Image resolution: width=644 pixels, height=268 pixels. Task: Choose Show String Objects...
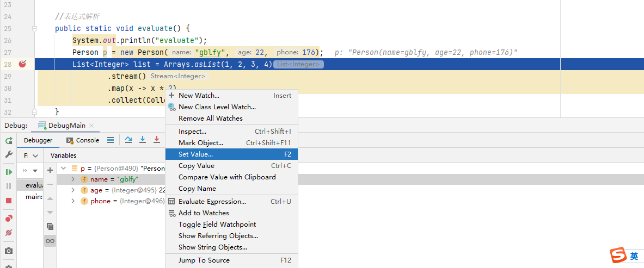point(231,247)
